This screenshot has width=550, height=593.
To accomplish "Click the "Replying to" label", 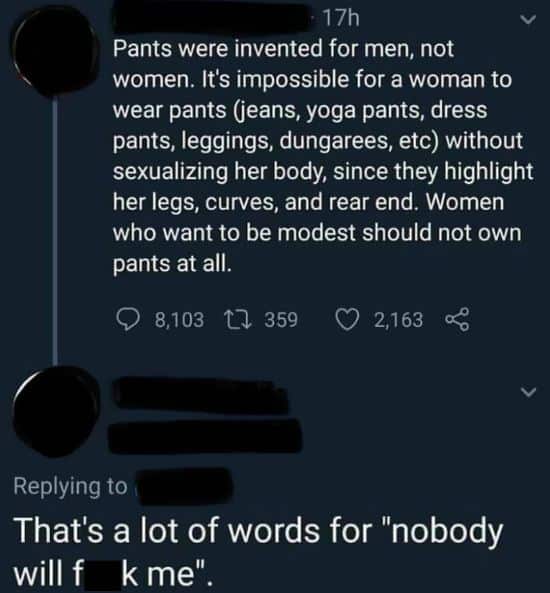I will 71,486.
